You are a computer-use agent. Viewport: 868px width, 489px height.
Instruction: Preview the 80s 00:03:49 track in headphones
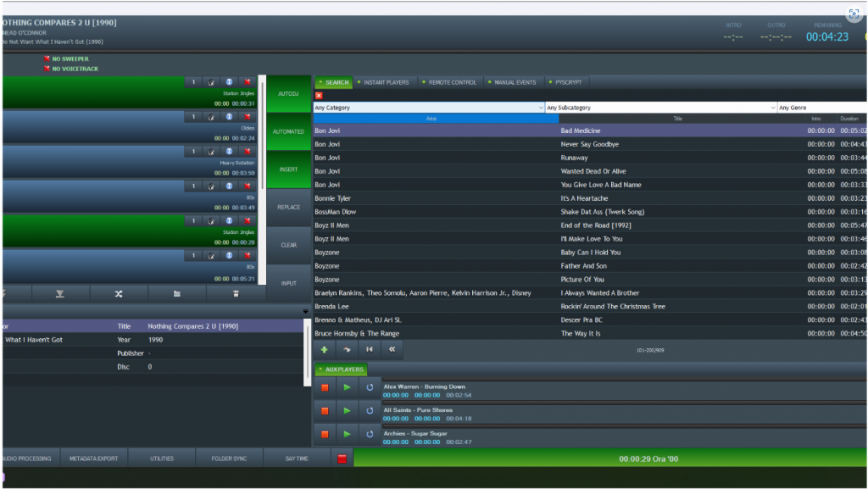pyautogui.click(x=211, y=186)
